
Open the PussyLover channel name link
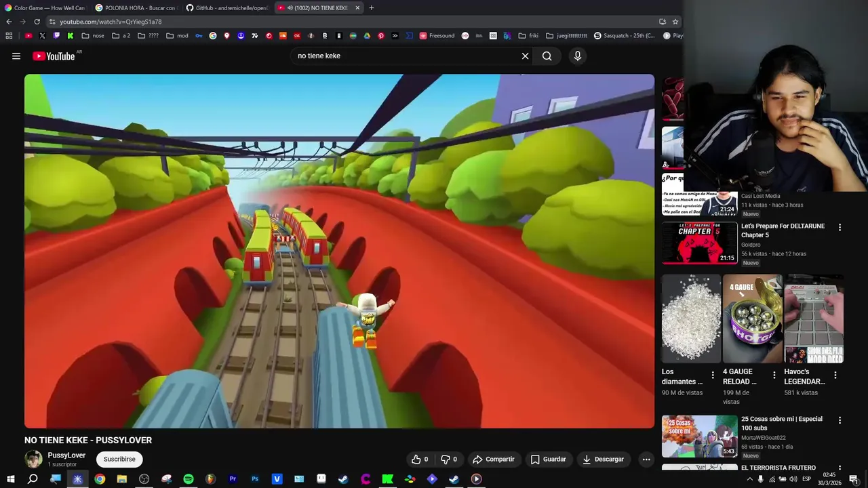66,455
